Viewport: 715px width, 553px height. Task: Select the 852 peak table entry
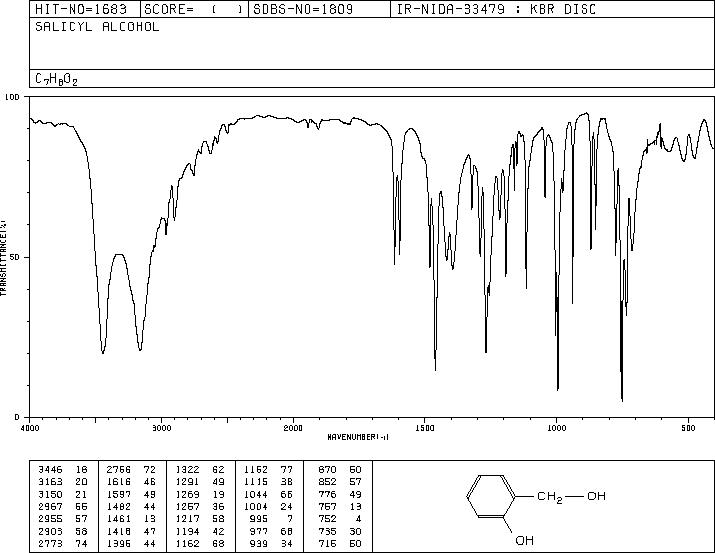(x=327, y=482)
